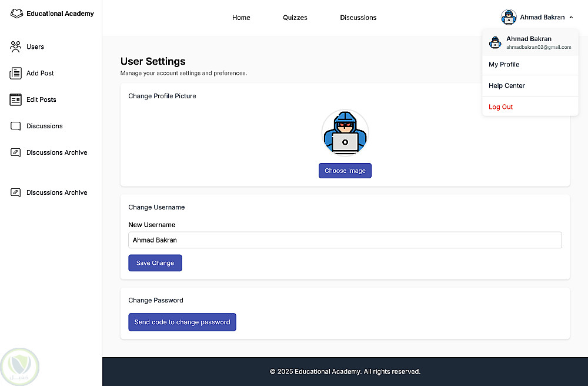The image size is (588, 386).
Task: Focus the New Username input field
Action: point(345,240)
